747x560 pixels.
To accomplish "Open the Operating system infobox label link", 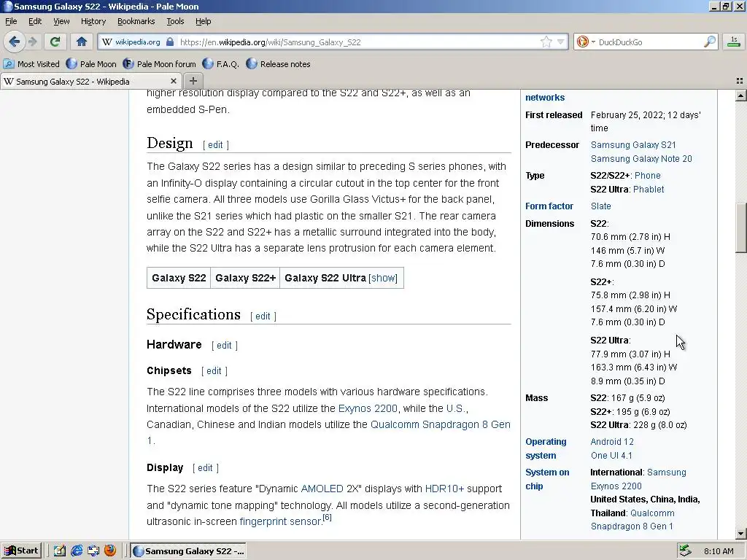I will click(546, 448).
